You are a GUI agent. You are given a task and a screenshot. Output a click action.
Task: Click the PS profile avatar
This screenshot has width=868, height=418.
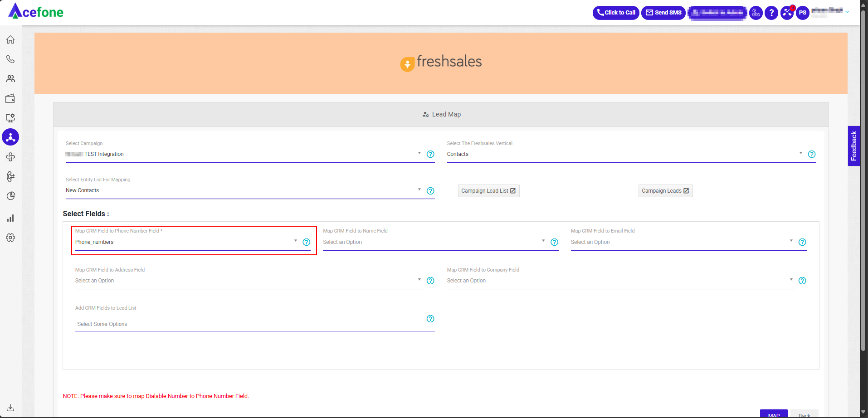[x=803, y=13]
